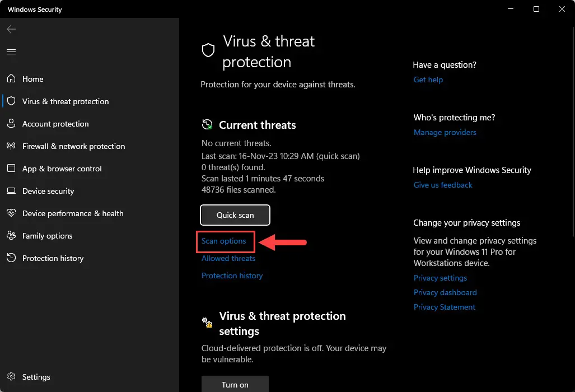Open the Allowed threats link
Image resolution: width=575 pixels, height=392 pixels.
[228, 258]
